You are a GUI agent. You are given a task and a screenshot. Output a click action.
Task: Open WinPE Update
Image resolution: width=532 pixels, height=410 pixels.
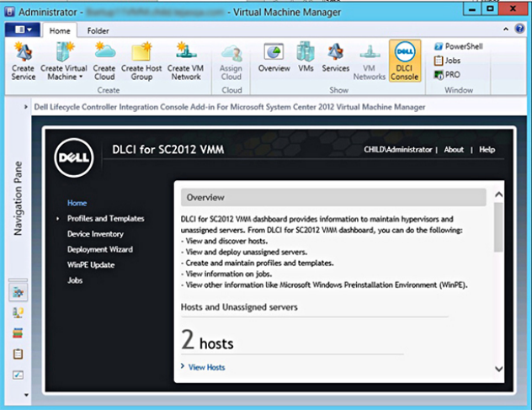point(91,264)
